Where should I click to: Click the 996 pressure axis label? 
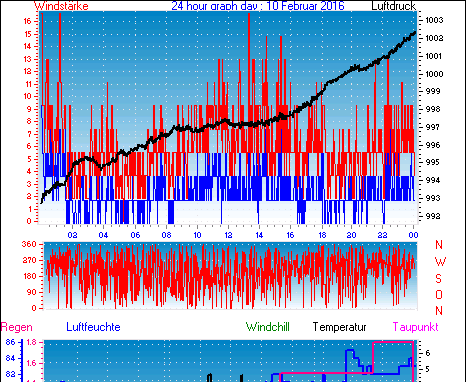[x=433, y=145]
